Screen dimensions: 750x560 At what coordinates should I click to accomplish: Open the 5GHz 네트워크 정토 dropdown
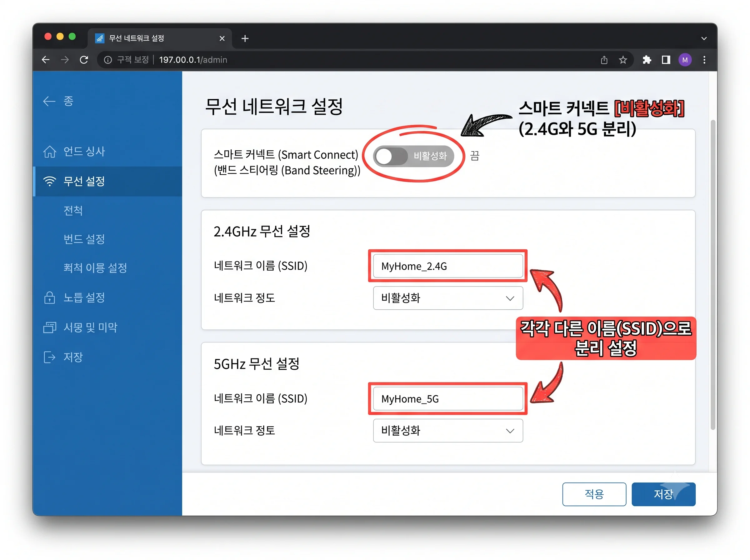447,431
